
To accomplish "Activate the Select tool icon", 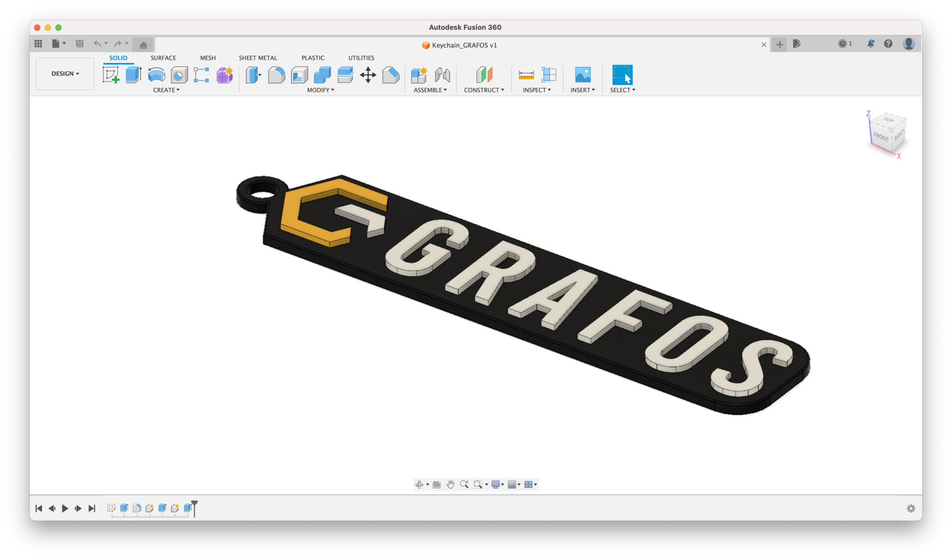I will point(622,75).
